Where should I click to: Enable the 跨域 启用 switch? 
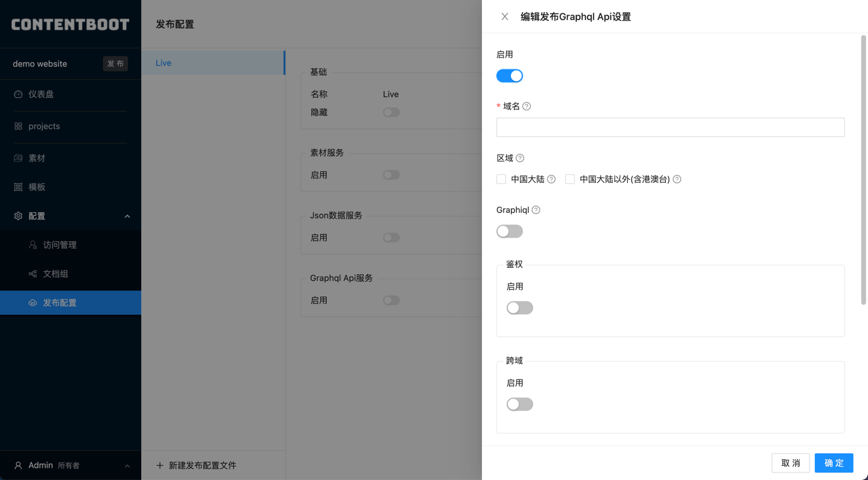[520, 405]
